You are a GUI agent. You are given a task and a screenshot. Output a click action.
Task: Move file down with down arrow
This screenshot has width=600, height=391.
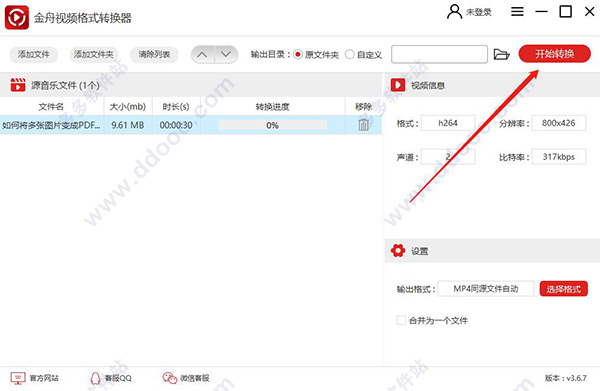[226, 54]
